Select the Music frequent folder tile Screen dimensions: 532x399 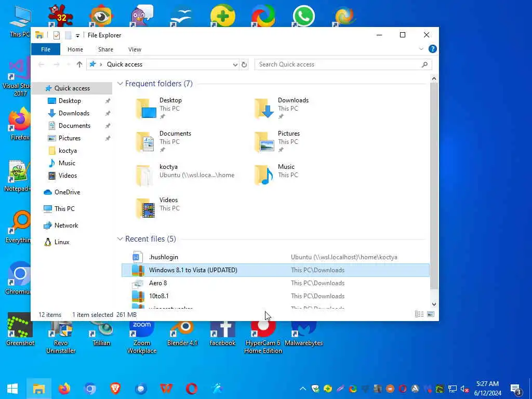tap(276, 175)
